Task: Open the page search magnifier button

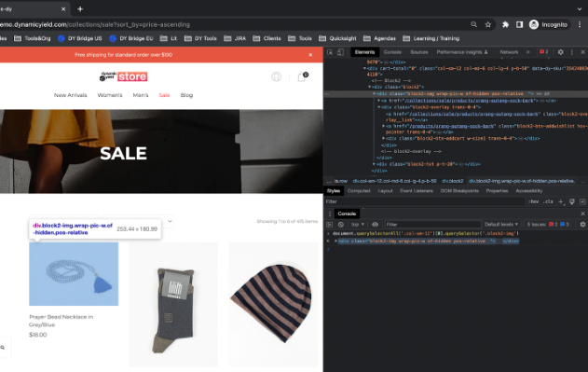Action: (3, 348)
